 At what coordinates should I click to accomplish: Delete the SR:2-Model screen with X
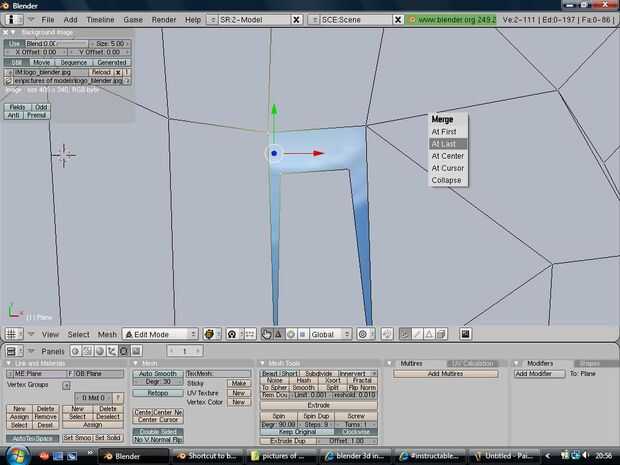pos(296,20)
